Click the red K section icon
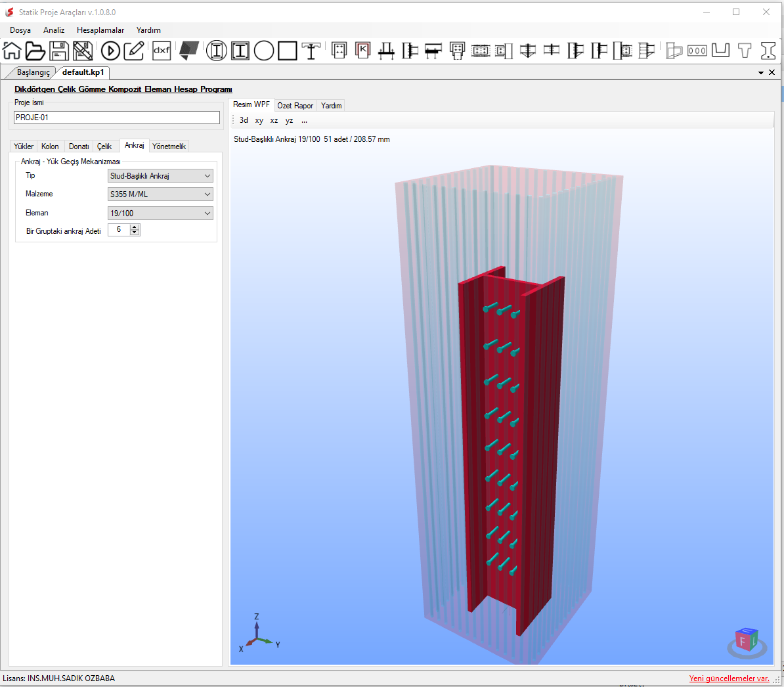This screenshot has width=784, height=687. click(x=363, y=50)
